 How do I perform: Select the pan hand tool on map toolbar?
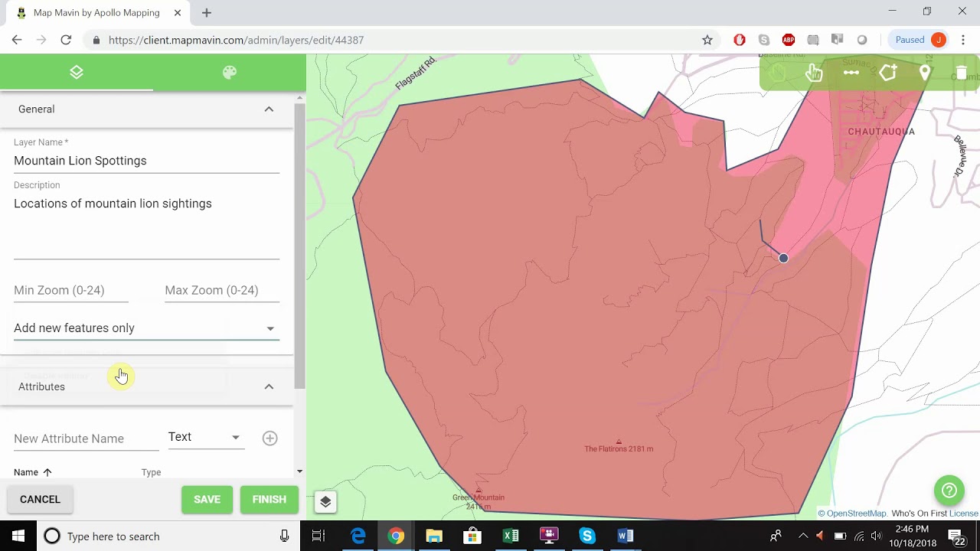(x=778, y=73)
